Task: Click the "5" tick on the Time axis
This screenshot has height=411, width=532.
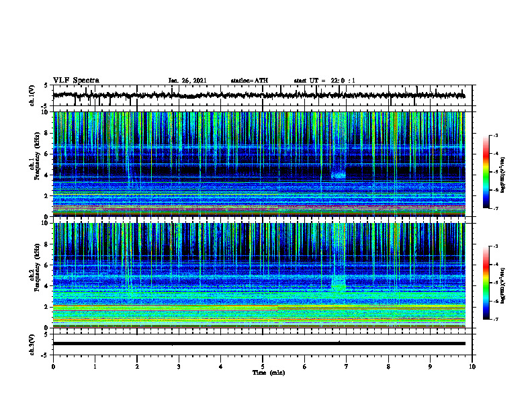Action: pos(263,367)
